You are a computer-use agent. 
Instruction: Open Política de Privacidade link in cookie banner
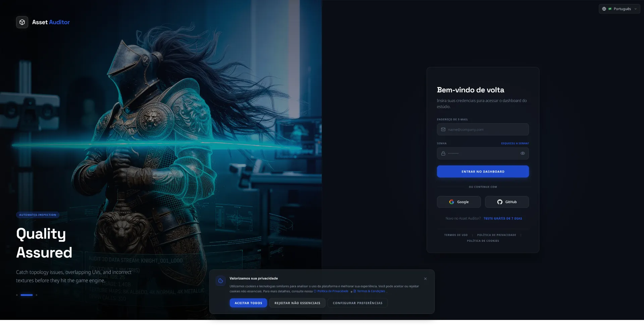point(331,291)
